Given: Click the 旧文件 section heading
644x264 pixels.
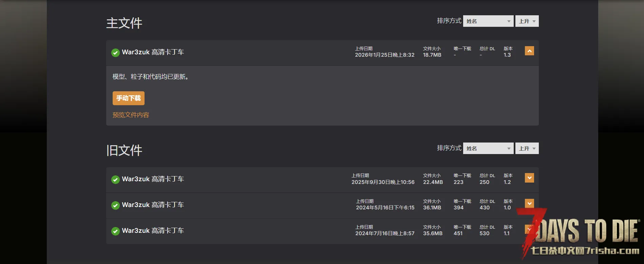Looking at the screenshot, I should click(124, 150).
